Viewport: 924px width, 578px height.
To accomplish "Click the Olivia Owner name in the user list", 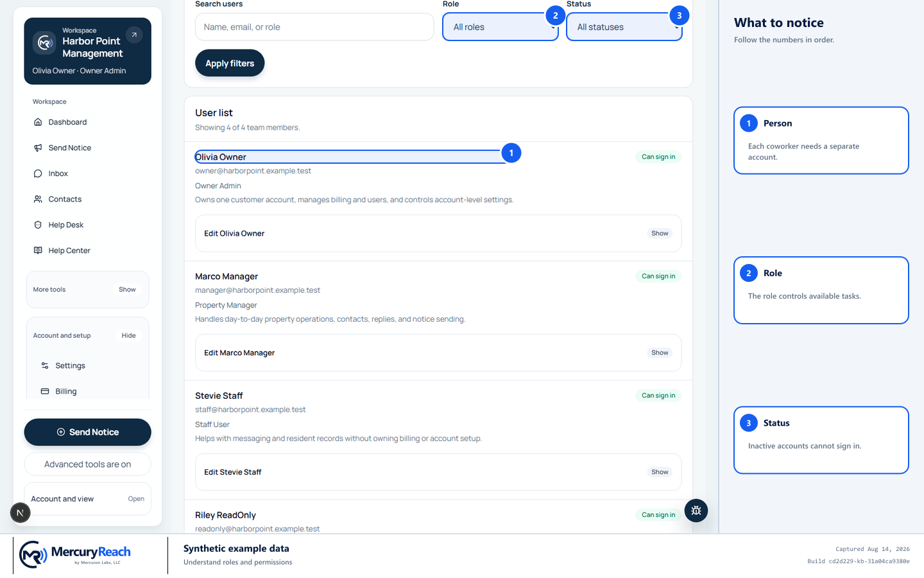I will click(221, 157).
